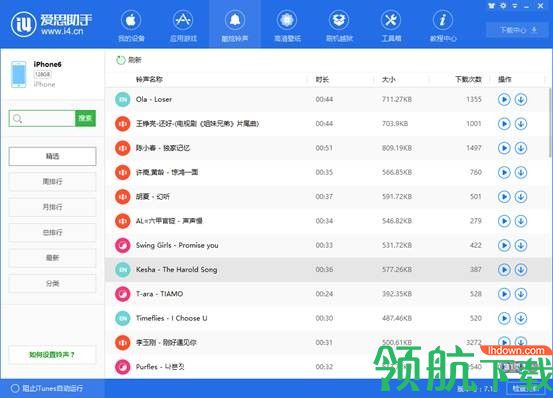Download the 566.85KB ringtone
This screenshot has width=553, height=398.
point(521,172)
